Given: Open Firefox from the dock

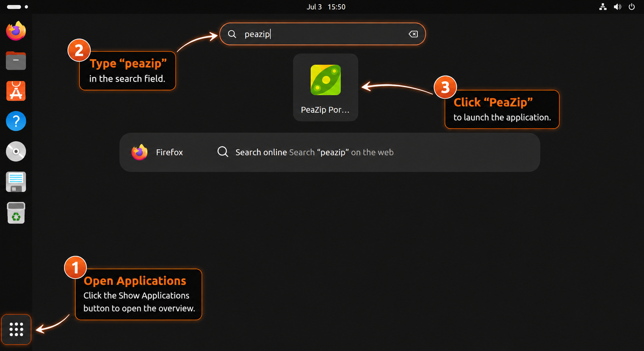Looking at the screenshot, I should tap(16, 31).
